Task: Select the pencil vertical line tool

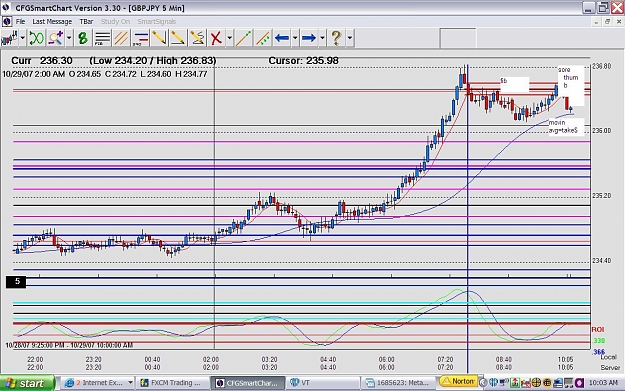Action: pyautogui.click(x=159, y=38)
